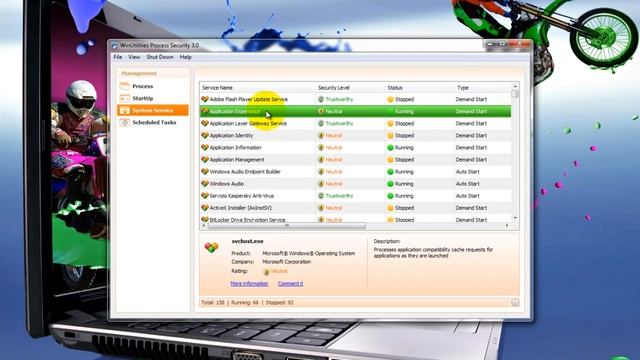Open the File menu
640x360 pixels.
[118, 57]
